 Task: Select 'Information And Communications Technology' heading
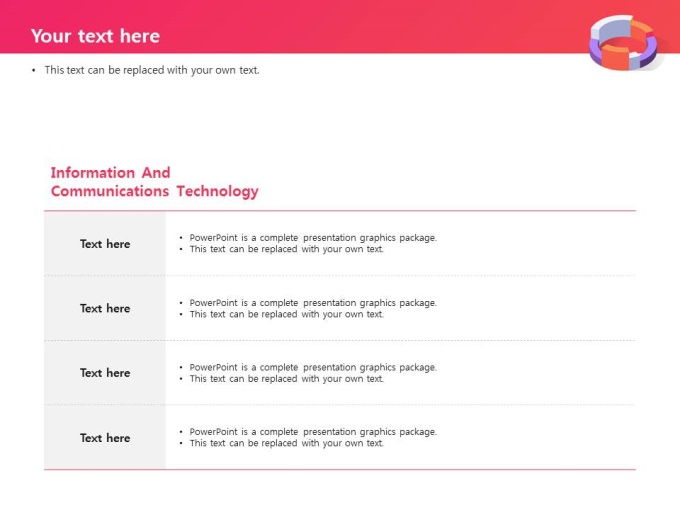tap(154, 182)
